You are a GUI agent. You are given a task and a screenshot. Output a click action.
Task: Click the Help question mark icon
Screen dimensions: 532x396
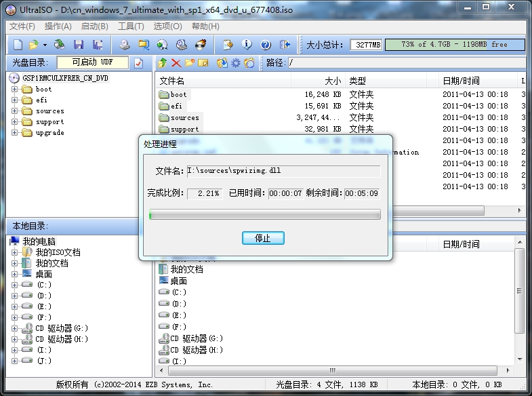pyautogui.click(x=266, y=45)
